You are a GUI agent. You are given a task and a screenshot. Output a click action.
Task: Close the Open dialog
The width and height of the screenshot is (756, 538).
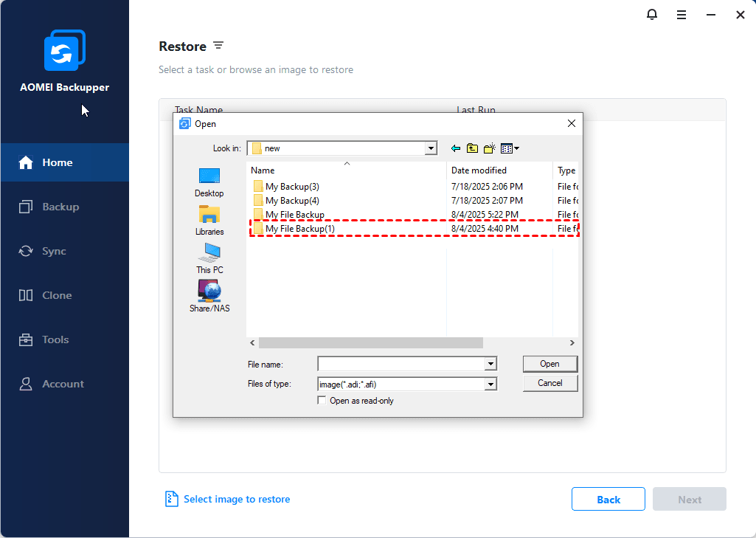coord(572,123)
